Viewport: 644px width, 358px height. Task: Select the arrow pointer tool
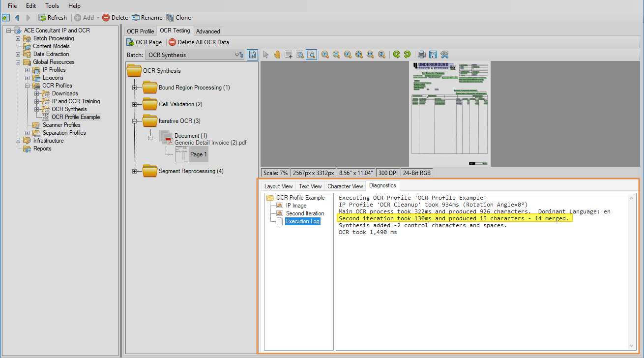click(266, 55)
